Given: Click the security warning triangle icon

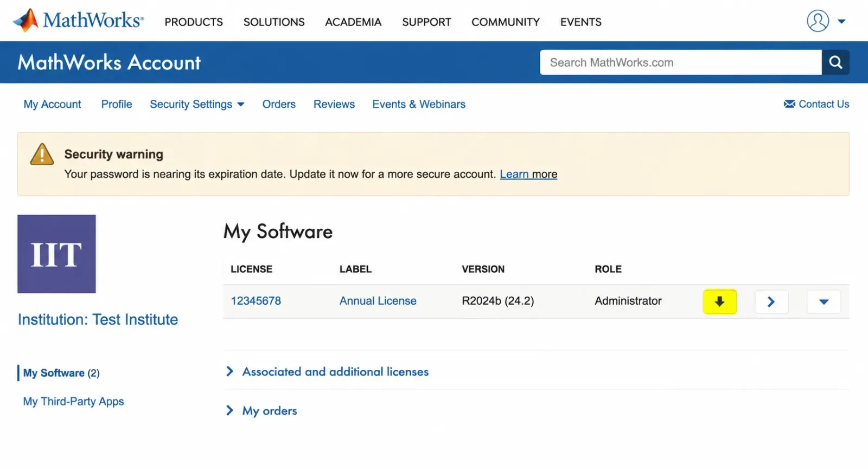Looking at the screenshot, I should click(x=42, y=154).
